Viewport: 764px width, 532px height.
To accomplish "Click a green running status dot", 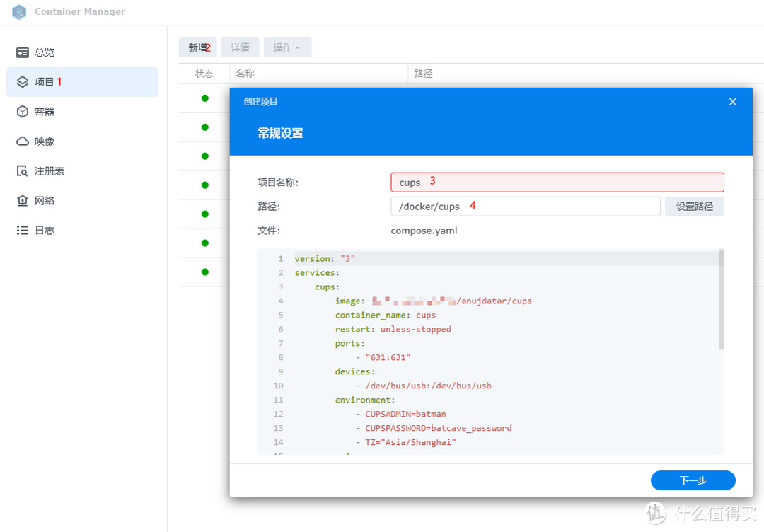I will coord(204,98).
